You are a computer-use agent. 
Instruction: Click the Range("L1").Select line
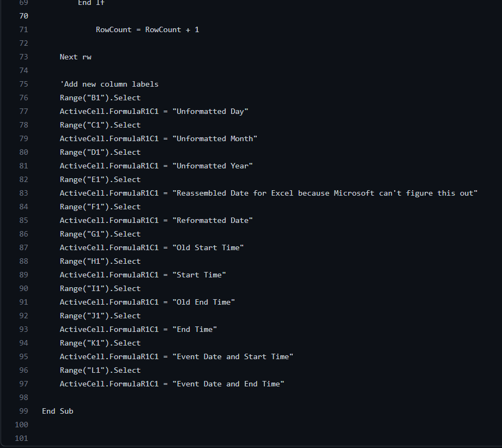(100, 370)
